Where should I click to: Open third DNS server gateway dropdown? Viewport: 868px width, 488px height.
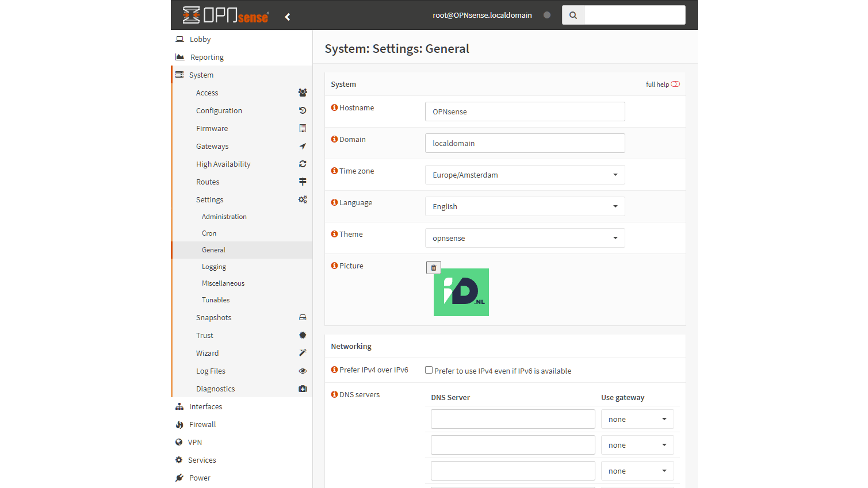pos(637,471)
